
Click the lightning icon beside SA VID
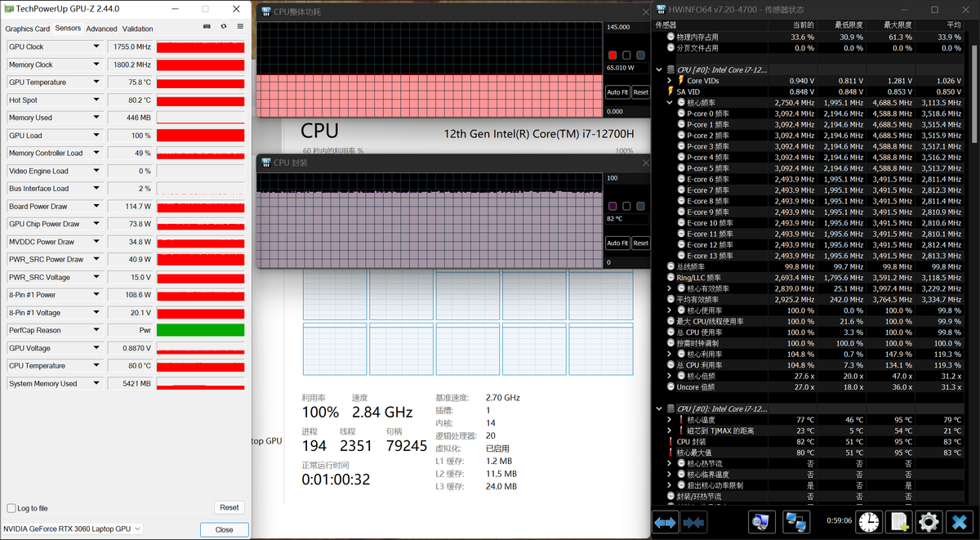670,91
